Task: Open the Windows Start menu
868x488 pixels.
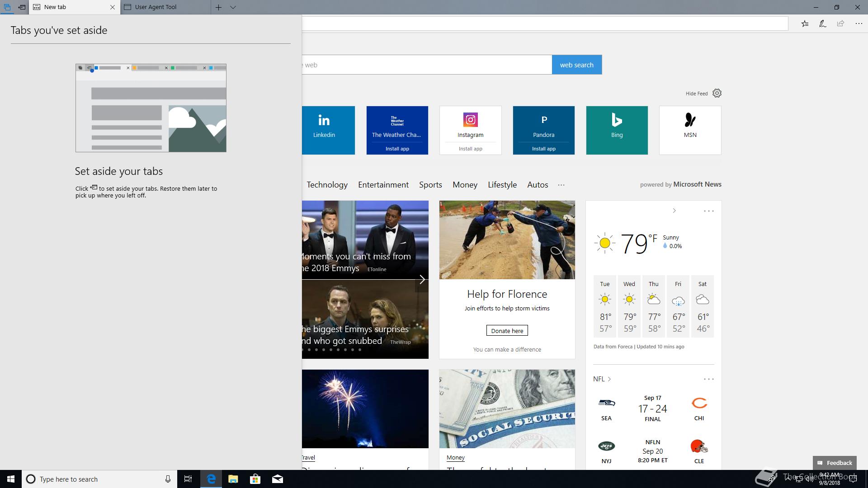Action: pos(11,479)
